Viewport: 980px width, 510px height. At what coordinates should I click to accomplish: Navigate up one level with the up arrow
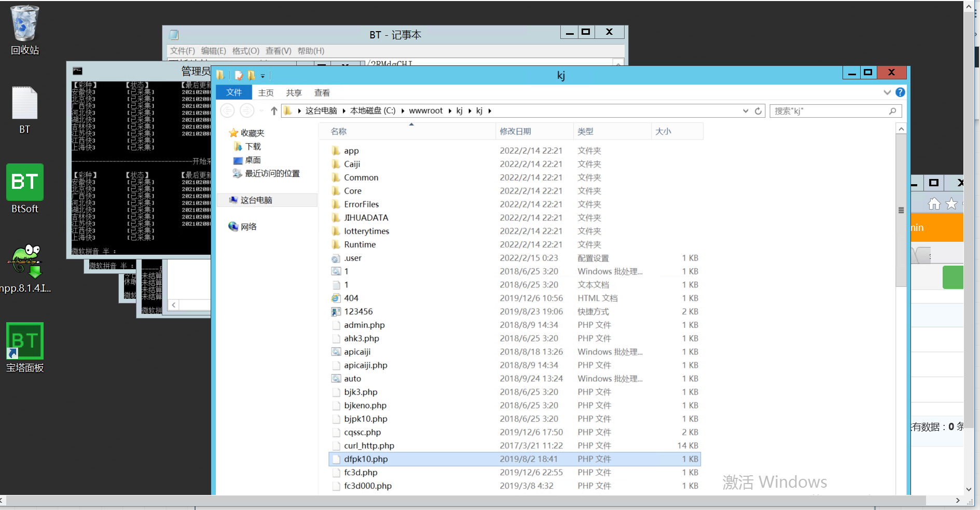coord(274,111)
